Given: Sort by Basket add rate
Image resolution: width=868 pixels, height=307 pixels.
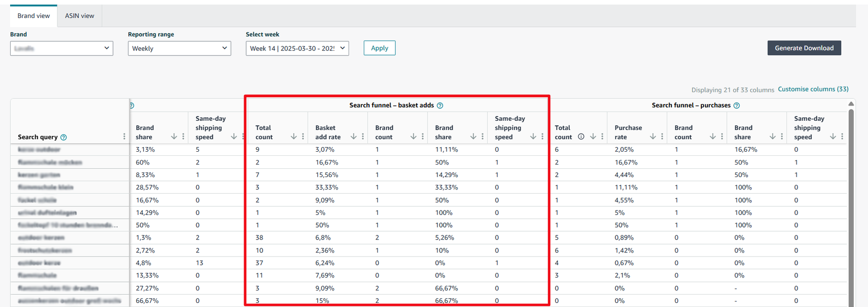Looking at the screenshot, I should (354, 136).
